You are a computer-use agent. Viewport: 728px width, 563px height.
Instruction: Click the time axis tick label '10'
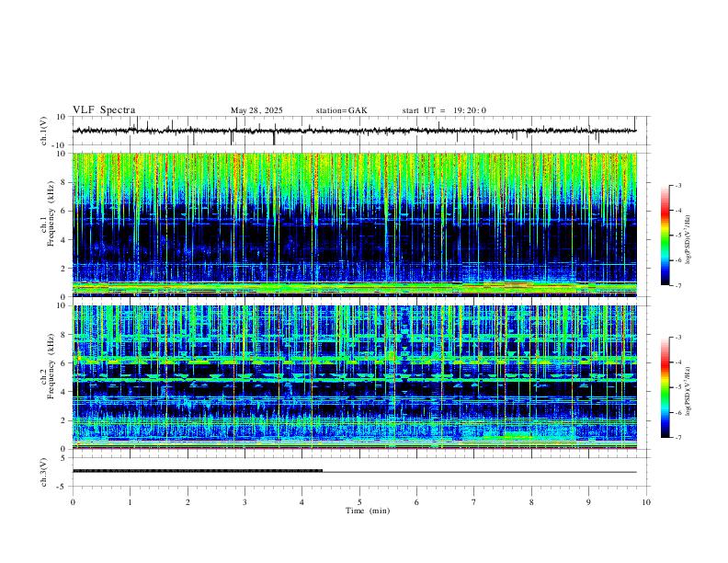[x=646, y=502]
